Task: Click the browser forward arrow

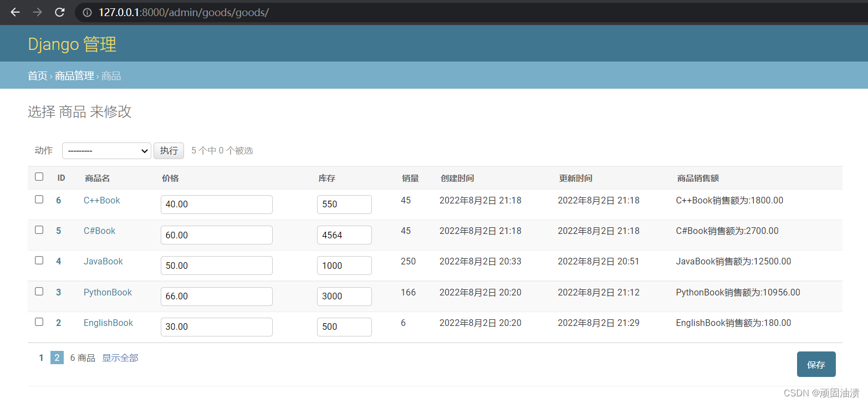Action: pyautogui.click(x=37, y=12)
